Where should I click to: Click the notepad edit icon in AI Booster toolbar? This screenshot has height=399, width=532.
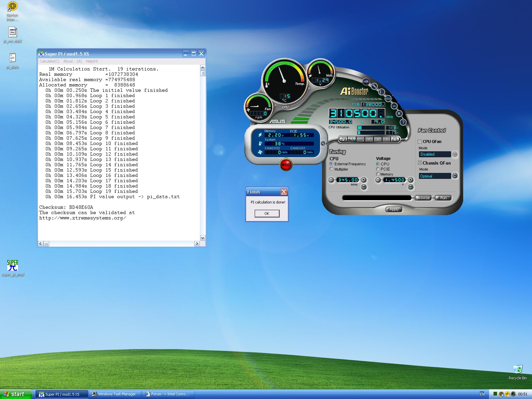tap(343, 139)
